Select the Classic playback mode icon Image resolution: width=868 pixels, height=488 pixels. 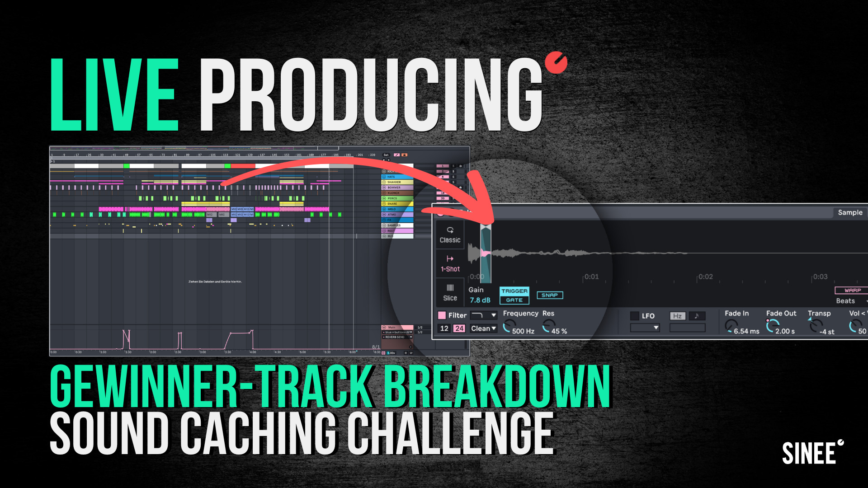click(451, 231)
